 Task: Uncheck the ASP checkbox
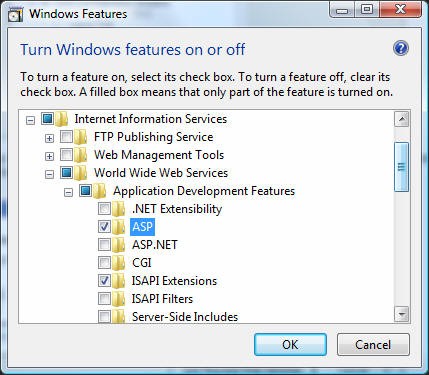click(x=104, y=227)
